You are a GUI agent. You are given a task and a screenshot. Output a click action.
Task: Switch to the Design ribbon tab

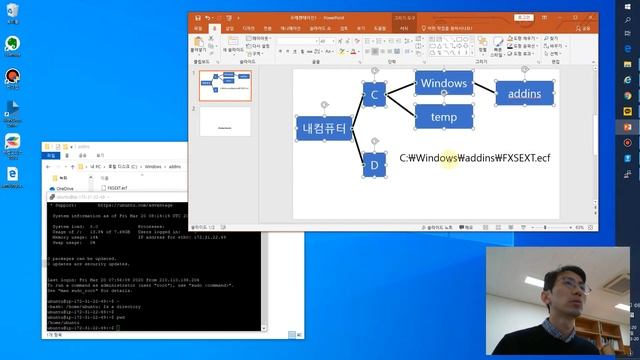tap(249, 29)
